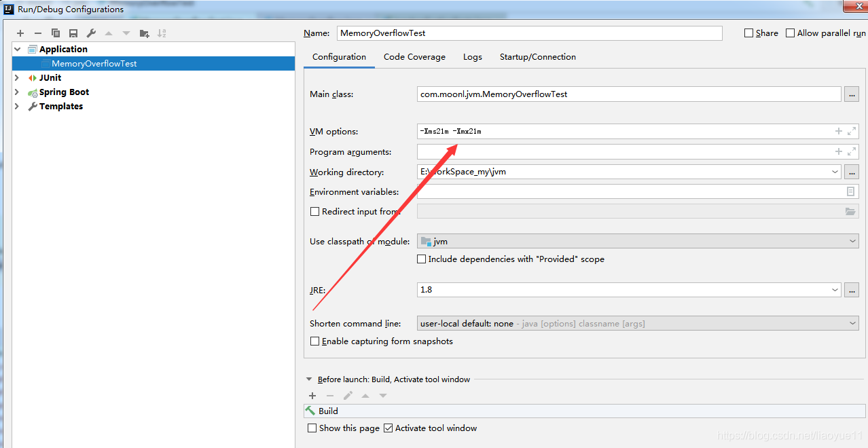This screenshot has width=868, height=448.
Task: Browse for main class with ellipsis button
Action: (852, 94)
